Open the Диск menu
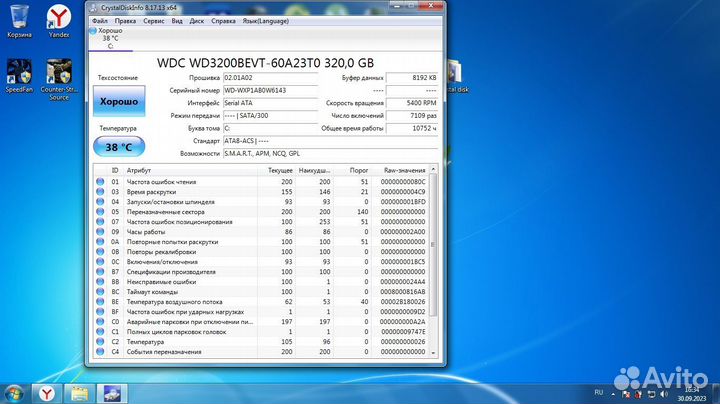Viewport: 720px width, 404px height. (x=197, y=21)
